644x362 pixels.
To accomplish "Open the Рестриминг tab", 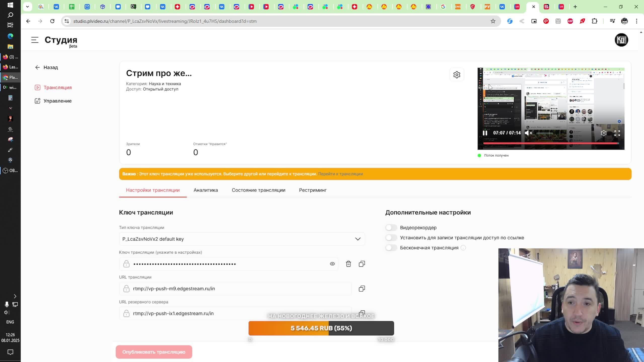I will point(313,190).
